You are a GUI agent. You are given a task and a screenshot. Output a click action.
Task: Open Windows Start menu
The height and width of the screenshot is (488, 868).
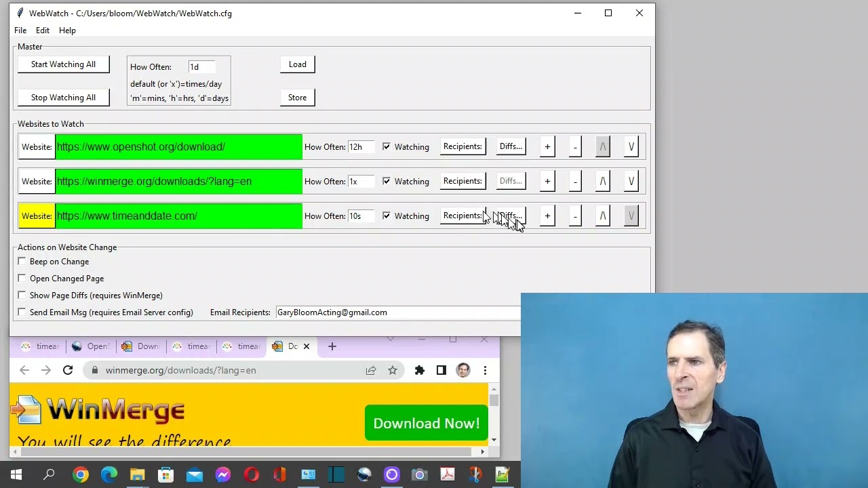point(16,475)
